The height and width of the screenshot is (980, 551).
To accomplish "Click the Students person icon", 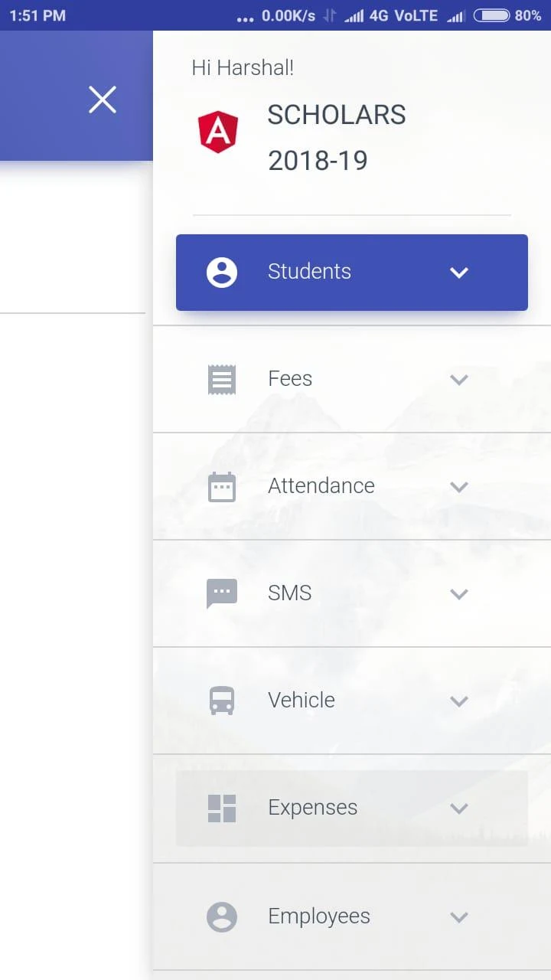I will tap(222, 273).
